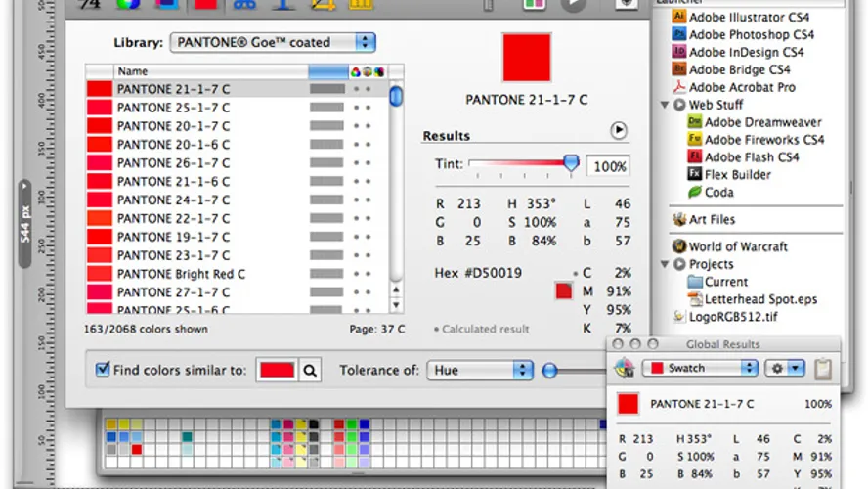Select PANTONE 24-1-7 C in the list
Image resolution: width=868 pixels, height=489 pixels.
click(238, 200)
